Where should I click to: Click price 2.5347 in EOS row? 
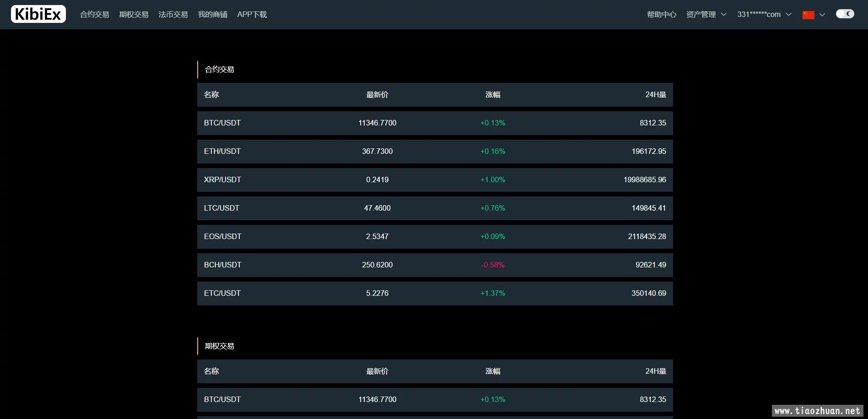(x=377, y=237)
